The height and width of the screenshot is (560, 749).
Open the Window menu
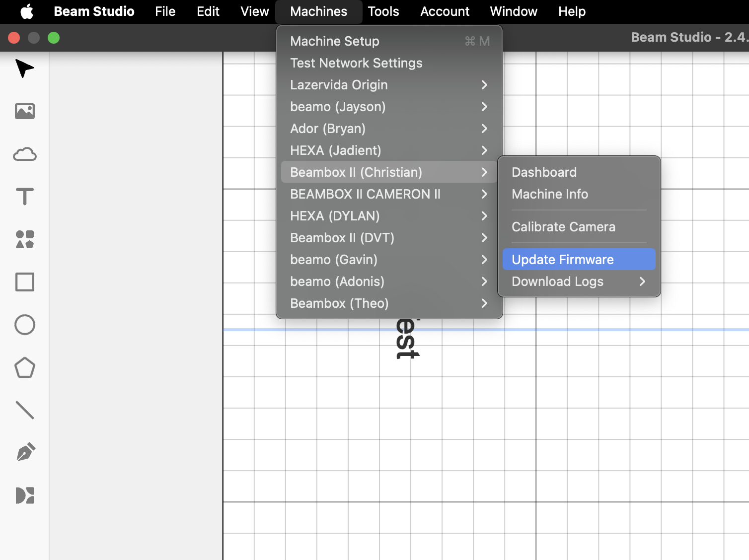point(514,11)
